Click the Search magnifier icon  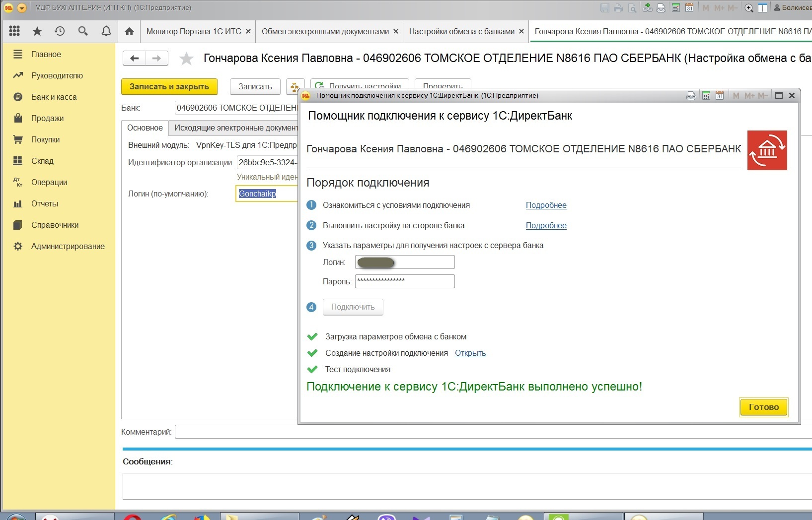click(x=83, y=31)
